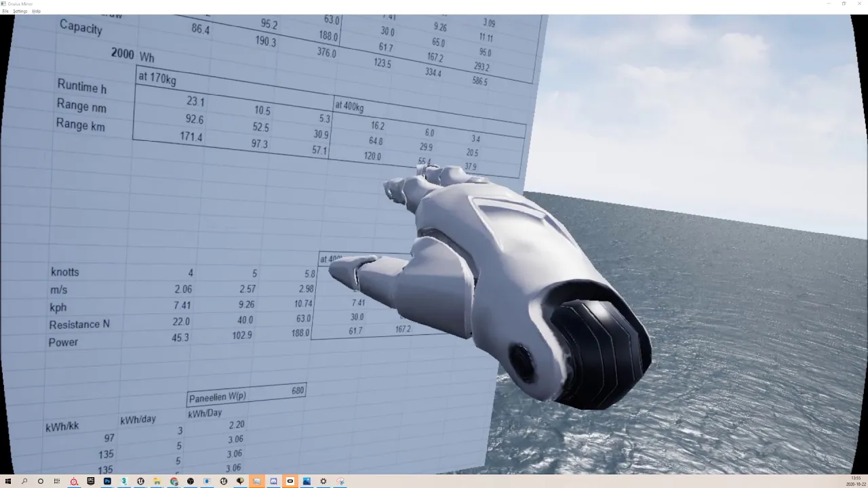
Task: Open the Photos app taskbar icon
Action: coord(307,481)
